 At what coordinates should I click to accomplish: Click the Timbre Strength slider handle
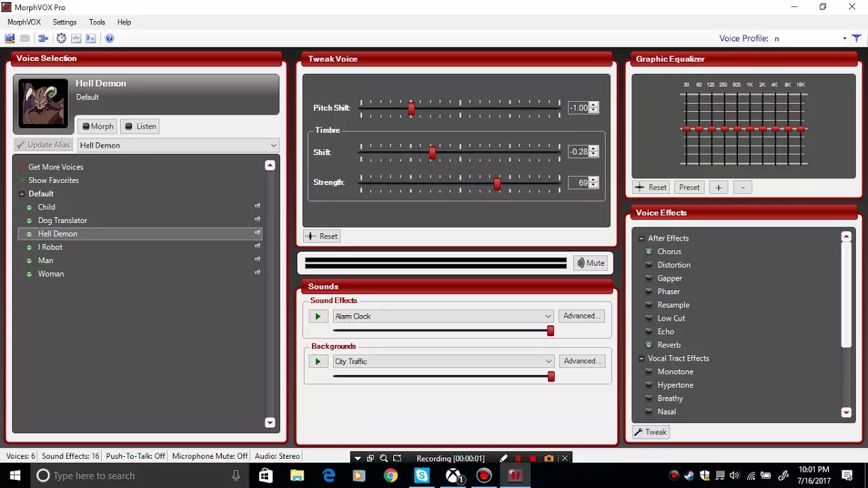click(497, 183)
